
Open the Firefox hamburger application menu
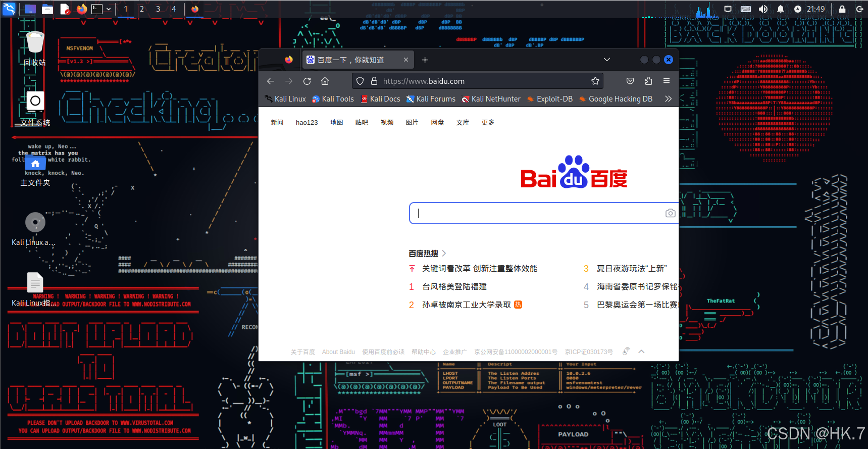(x=667, y=81)
